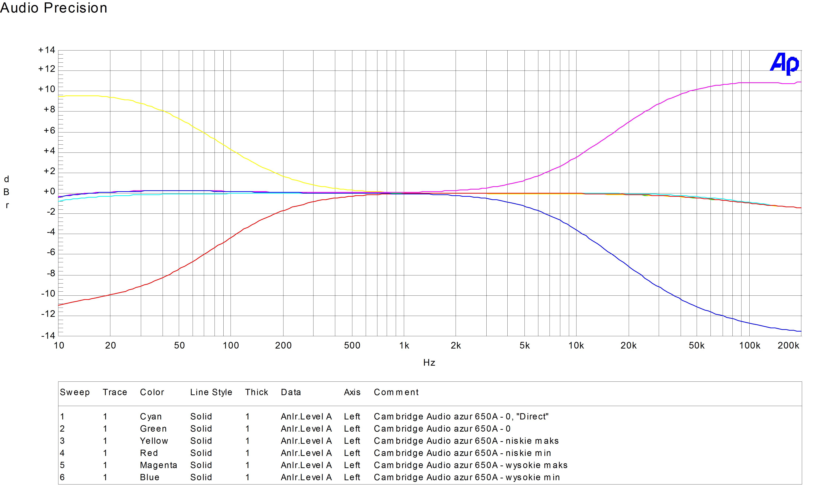Click the 'Blue' color cell
819x504 pixels.
(150, 477)
